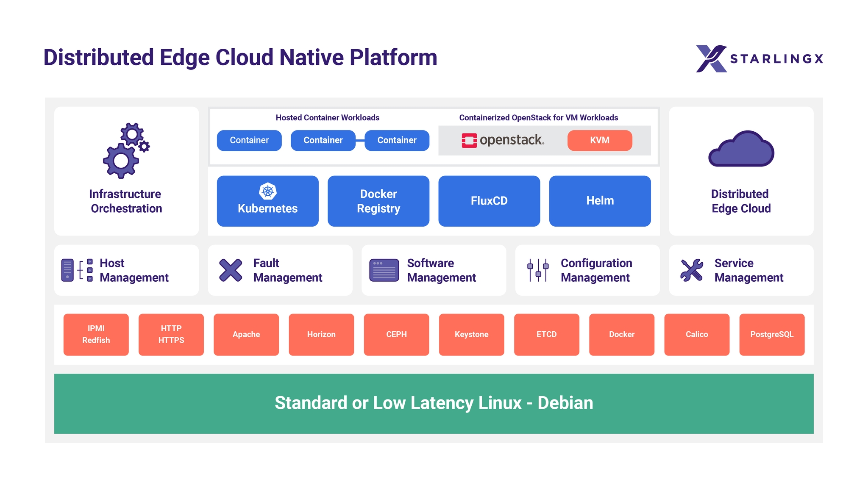Click the green Linux Debian banner
This screenshot has width=868, height=488.
tap(434, 403)
